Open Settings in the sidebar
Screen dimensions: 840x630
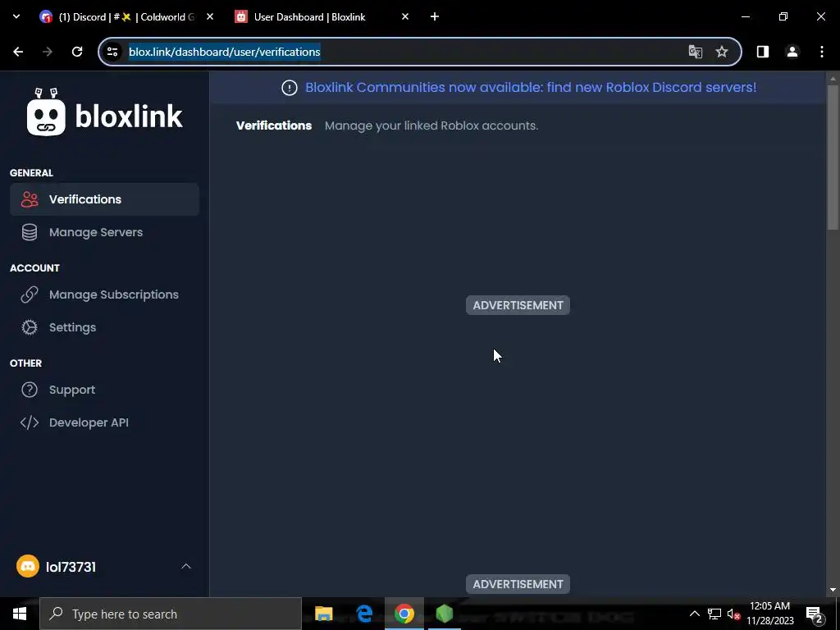coord(104,327)
